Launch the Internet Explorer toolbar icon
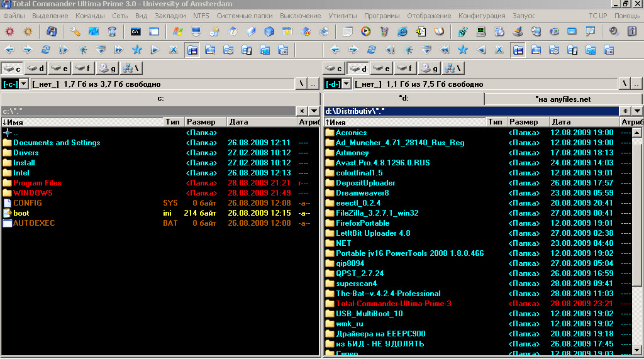This screenshot has height=359, width=644. [402, 31]
